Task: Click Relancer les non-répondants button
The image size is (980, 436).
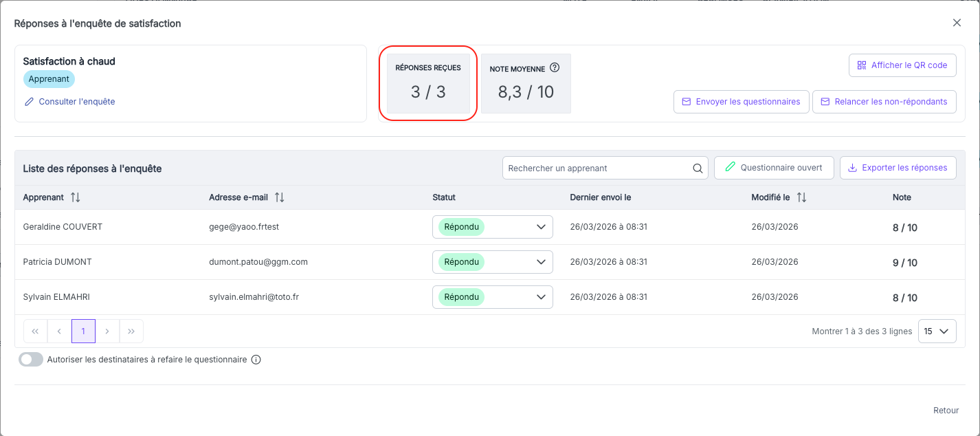Action: click(x=884, y=102)
